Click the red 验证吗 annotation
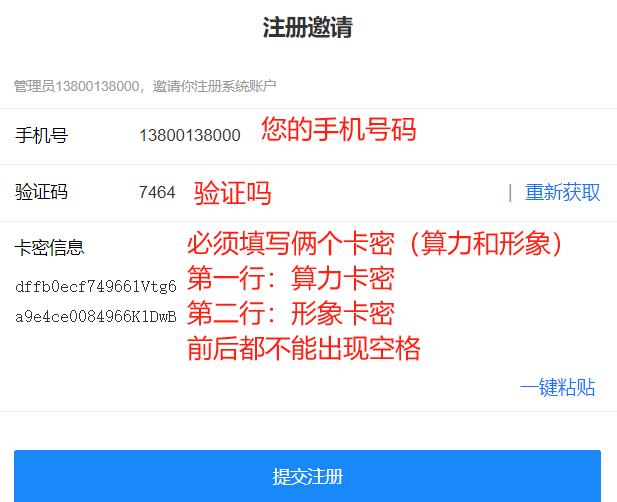This screenshot has width=617, height=502. [x=232, y=193]
